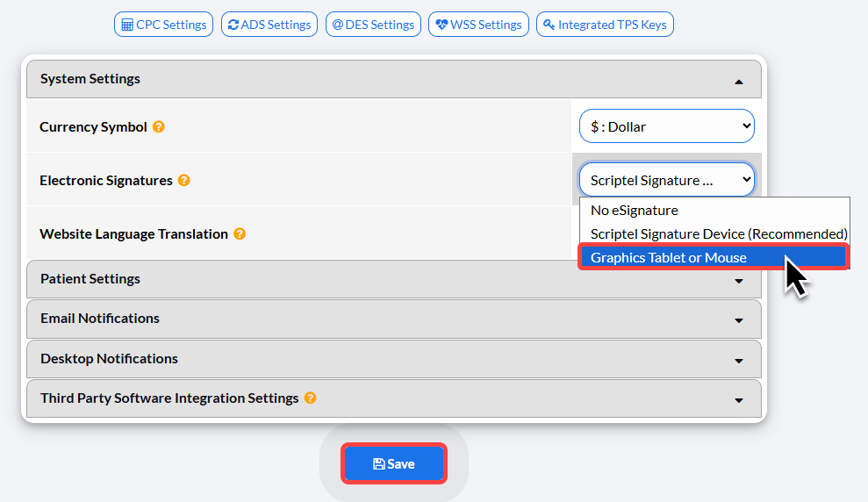Expand Third Party Software Integration Settings
Image resolution: width=868 pixels, height=502 pixels.
pyautogui.click(x=393, y=398)
